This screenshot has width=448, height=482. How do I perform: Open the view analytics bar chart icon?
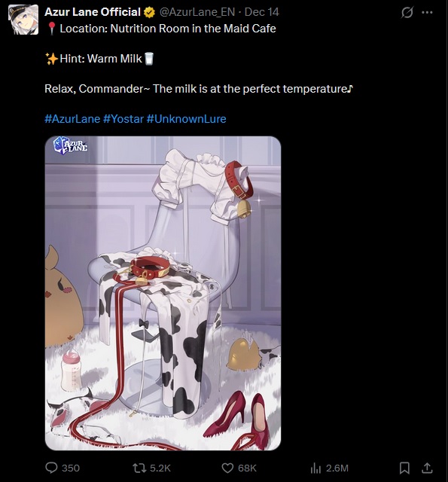315,468
